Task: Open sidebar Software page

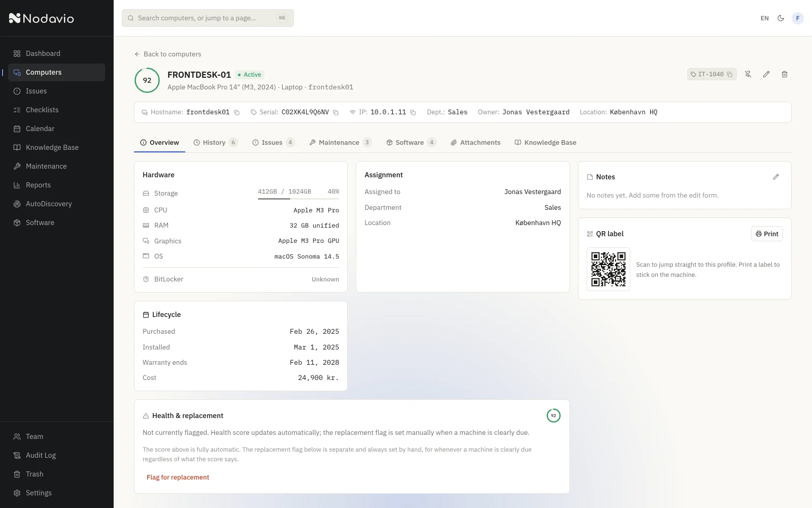Action: (x=56, y=223)
